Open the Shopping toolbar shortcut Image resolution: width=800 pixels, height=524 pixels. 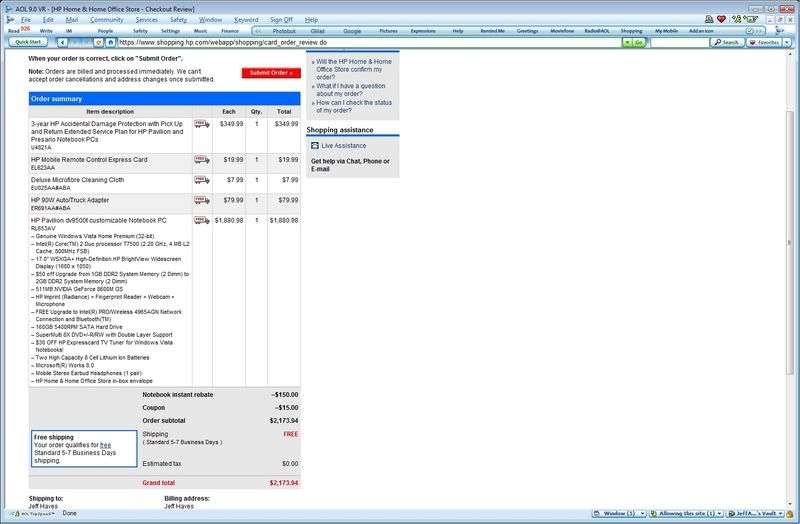click(631, 31)
